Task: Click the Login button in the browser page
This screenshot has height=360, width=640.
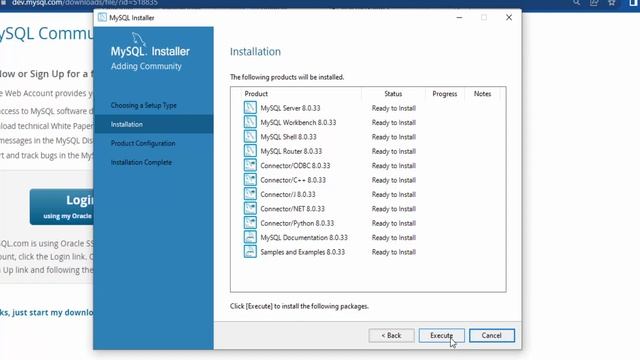Action: pos(62,207)
